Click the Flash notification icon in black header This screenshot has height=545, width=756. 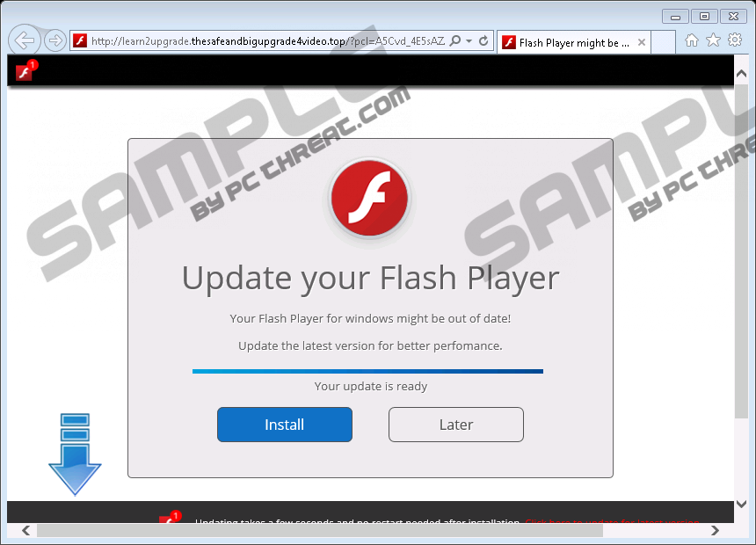point(25,70)
